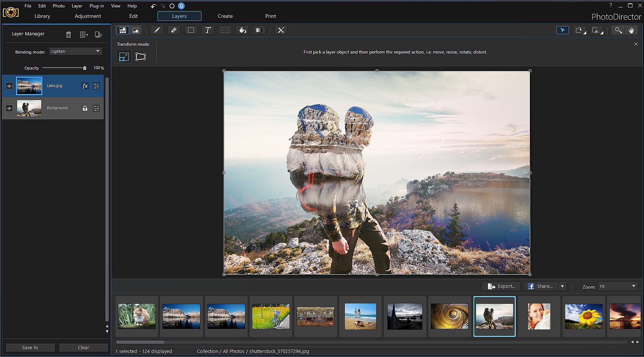Open the Share dropdown arrow
Image resolution: width=644 pixels, height=357 pixels.
click(x=562, y=286)
